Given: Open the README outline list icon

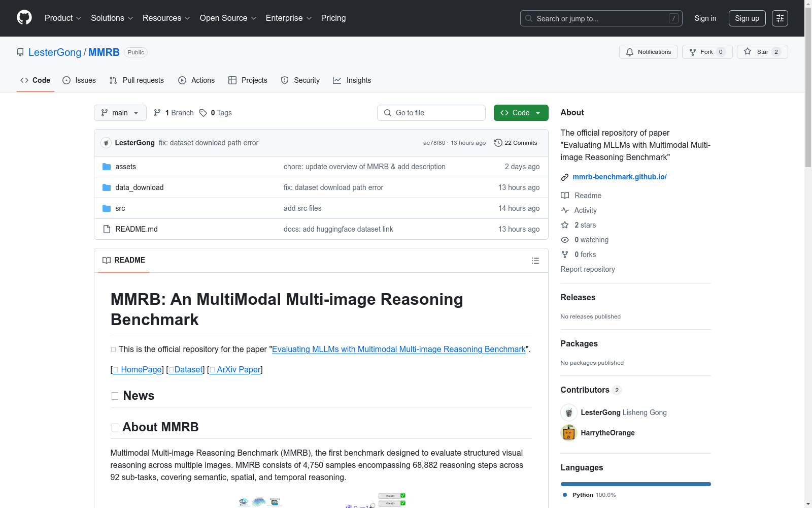Looking at the screenshot, I should (x=535, y=261).
